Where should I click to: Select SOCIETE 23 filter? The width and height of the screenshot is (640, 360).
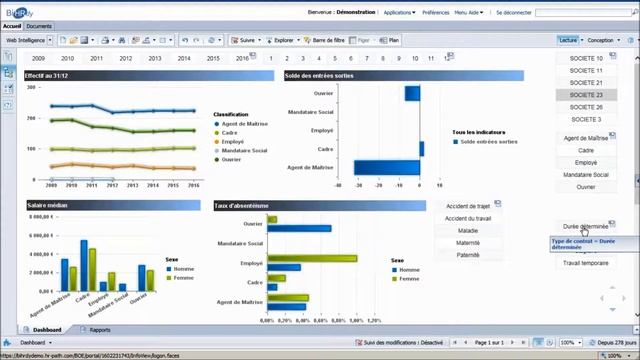586,95
